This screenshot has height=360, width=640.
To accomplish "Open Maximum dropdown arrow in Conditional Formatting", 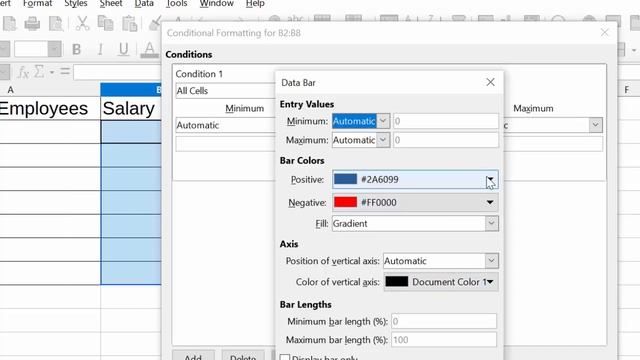I will 595,125.
